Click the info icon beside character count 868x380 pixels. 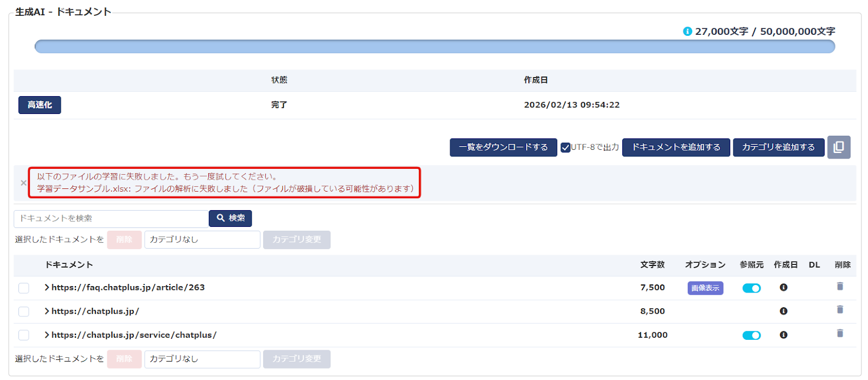687,31
